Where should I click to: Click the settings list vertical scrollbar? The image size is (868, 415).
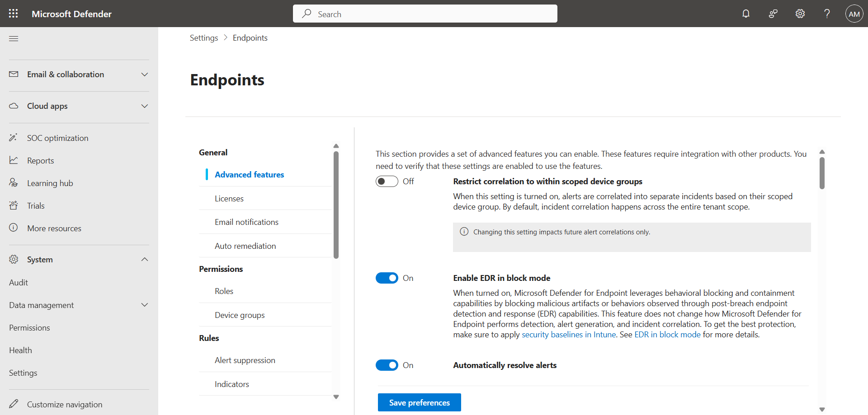(336, 205)
